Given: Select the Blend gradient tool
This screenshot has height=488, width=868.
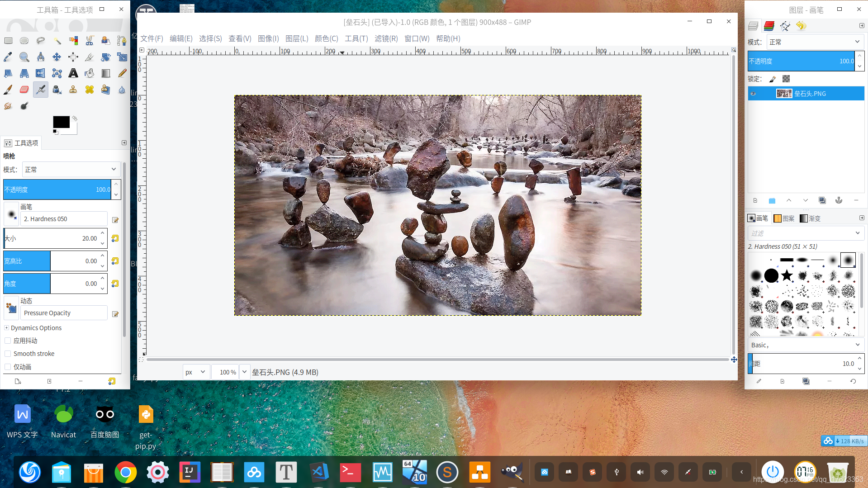Looking at the screenshot, I should (x=106, y=73).
